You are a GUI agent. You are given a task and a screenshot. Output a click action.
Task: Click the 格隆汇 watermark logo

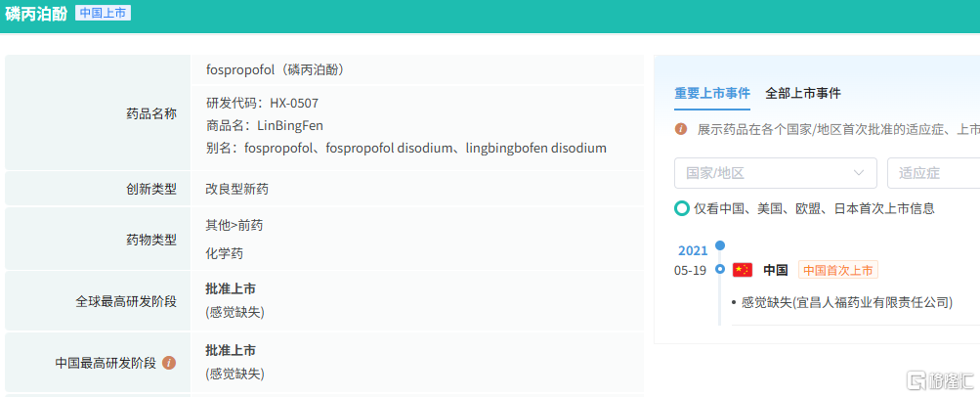click(x=942, y=379)
